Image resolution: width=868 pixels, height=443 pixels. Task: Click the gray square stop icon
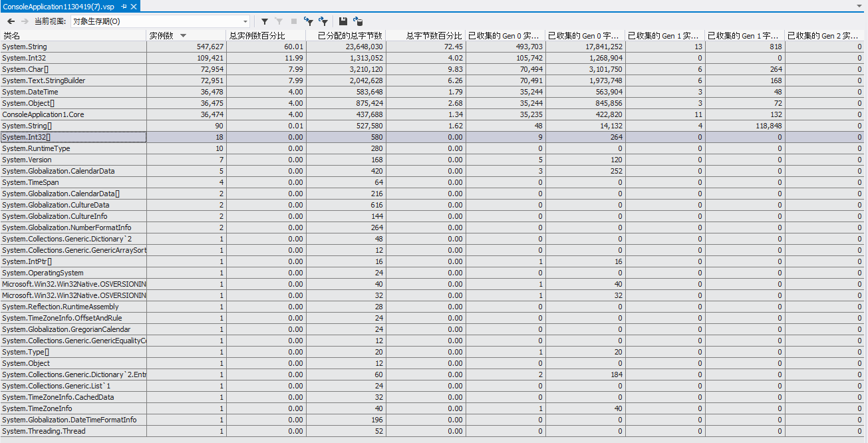pyautogui.click(x=293, y=21)
